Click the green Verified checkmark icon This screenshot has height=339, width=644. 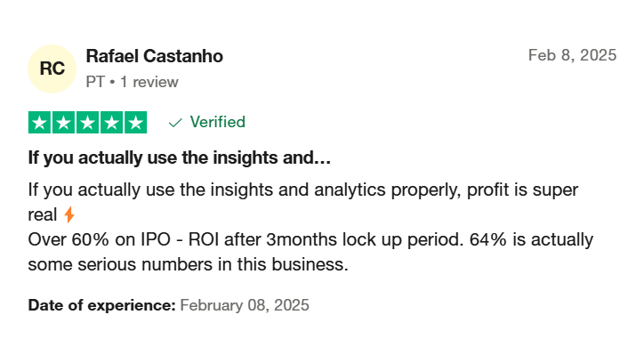[175, 123]
